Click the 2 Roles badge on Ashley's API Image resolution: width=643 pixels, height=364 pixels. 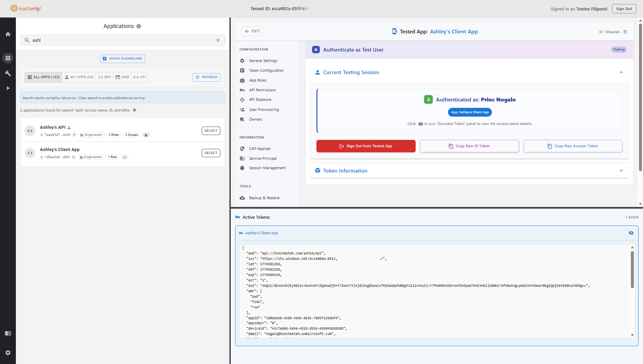coord(114,135)
